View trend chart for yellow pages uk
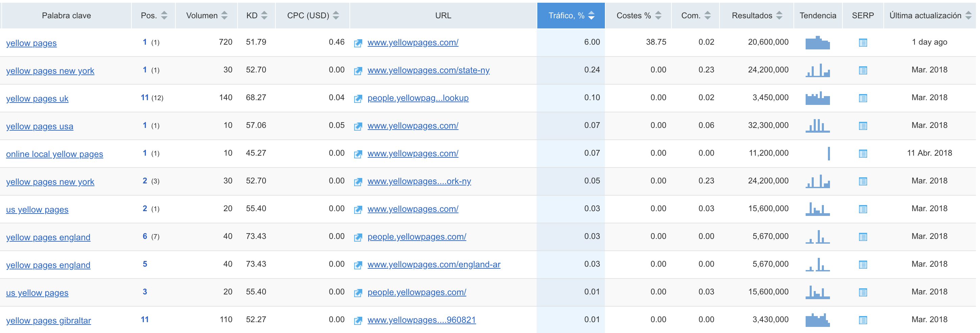The height and width of the screenshot is (333, 980). coord(817,98)
